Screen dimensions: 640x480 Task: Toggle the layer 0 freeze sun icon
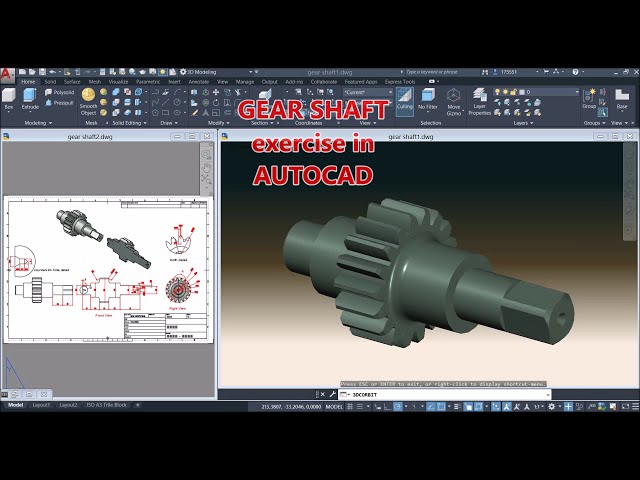pos(506,92)
